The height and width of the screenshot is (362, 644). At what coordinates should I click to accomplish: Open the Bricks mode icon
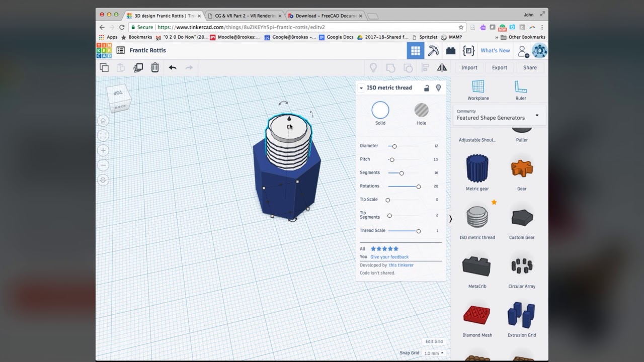pyautogui.click(x=451, y=50)
